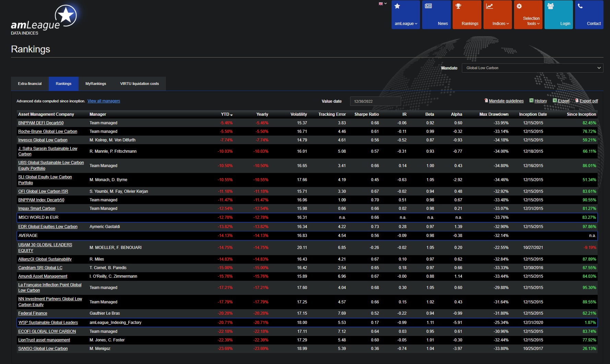Screen dimensions: 610x364
Task: Select the Rankings tab
Action: (x=63, y=84)
